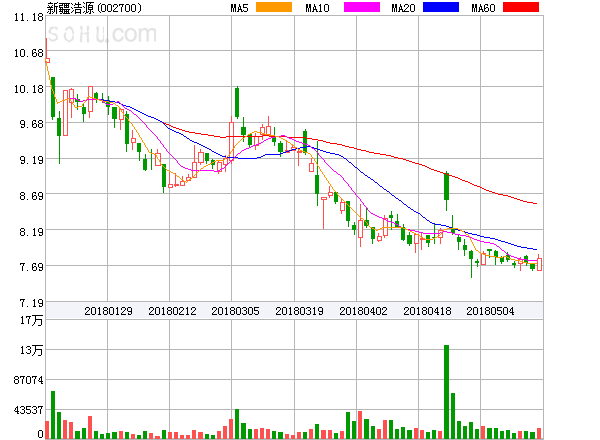The height and width of the screenshot is (440, 600).
Task: Click the orange MA5 legend swatch
Action: 274,7
